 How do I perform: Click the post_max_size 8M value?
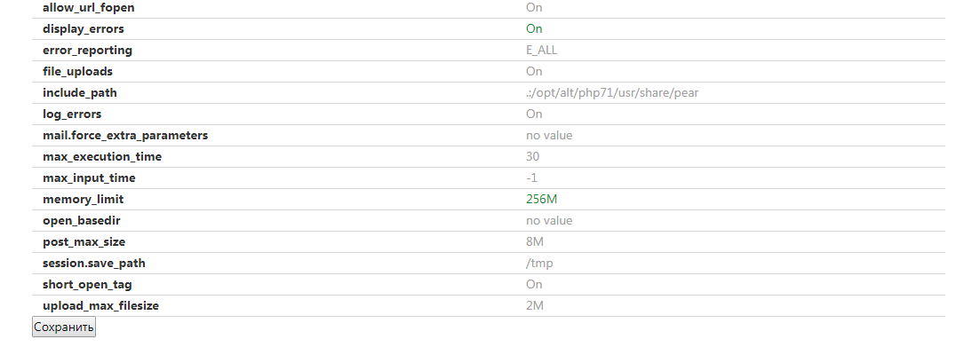click(x=534, y=241)
